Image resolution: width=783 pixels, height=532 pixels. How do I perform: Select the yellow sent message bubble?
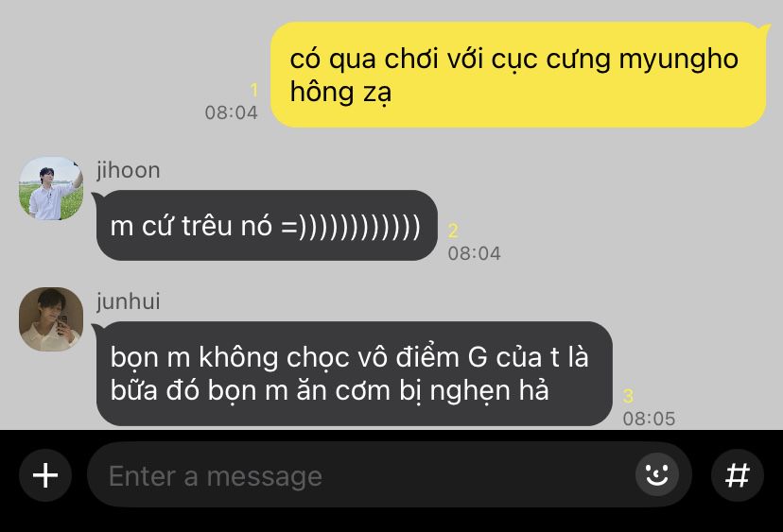(x=518, y=75)
